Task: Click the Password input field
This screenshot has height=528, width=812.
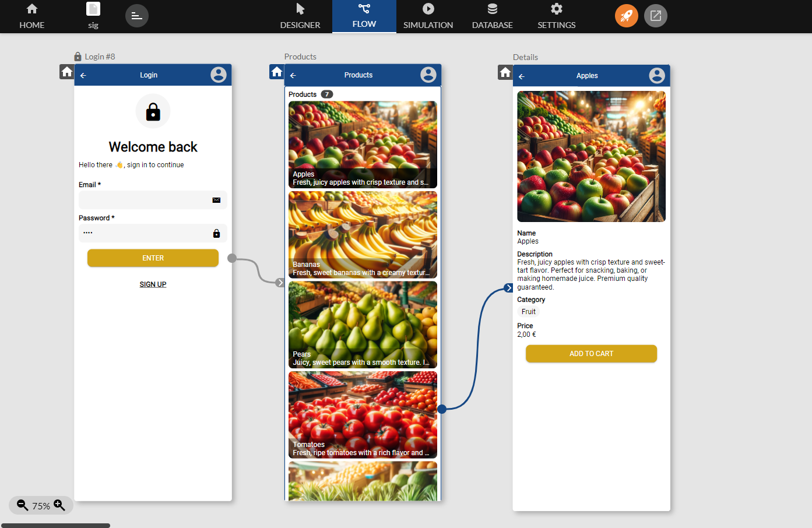Action: [153, 233]
